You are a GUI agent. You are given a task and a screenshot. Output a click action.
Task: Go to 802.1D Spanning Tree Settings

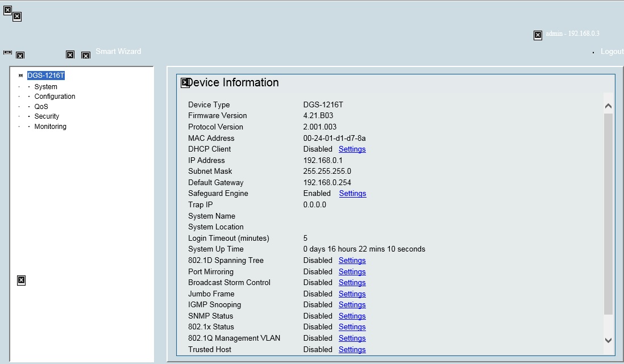point(352,261)
